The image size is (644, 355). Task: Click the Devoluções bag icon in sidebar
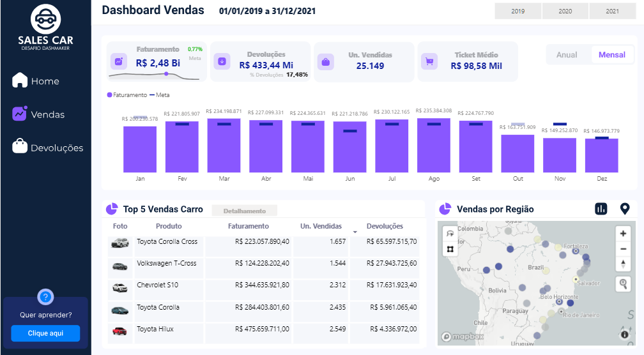pyautogui.click(x=20, y=147)
